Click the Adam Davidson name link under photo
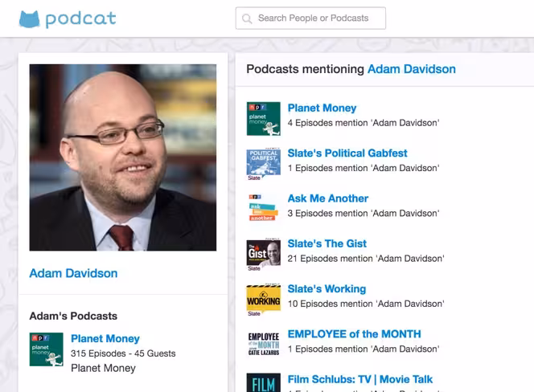Viewport: 534px width, 392px height. click(x=73, y=273)
